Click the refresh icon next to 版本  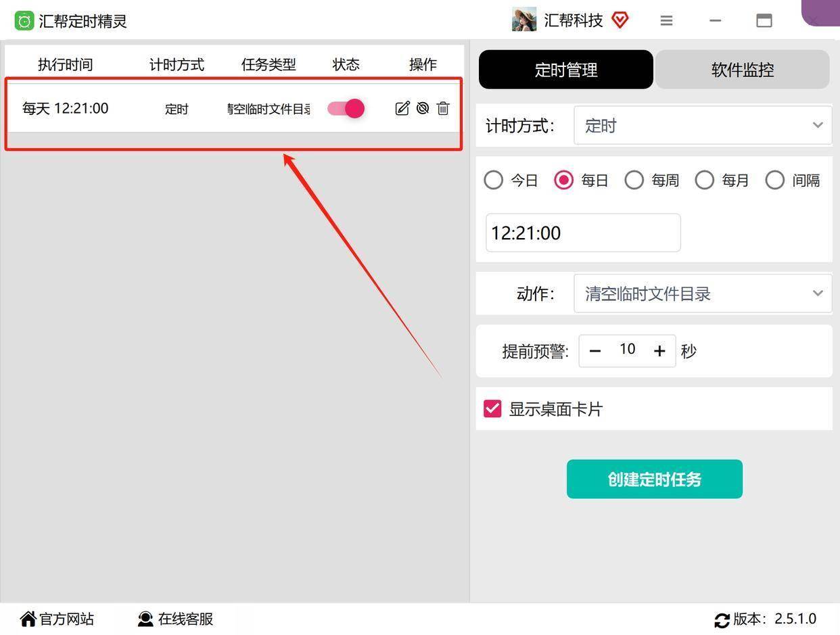coord(721,619)
